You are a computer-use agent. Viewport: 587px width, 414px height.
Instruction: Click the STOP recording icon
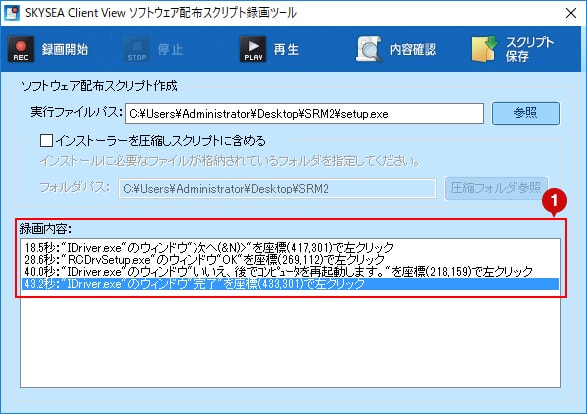click(137, 49)
